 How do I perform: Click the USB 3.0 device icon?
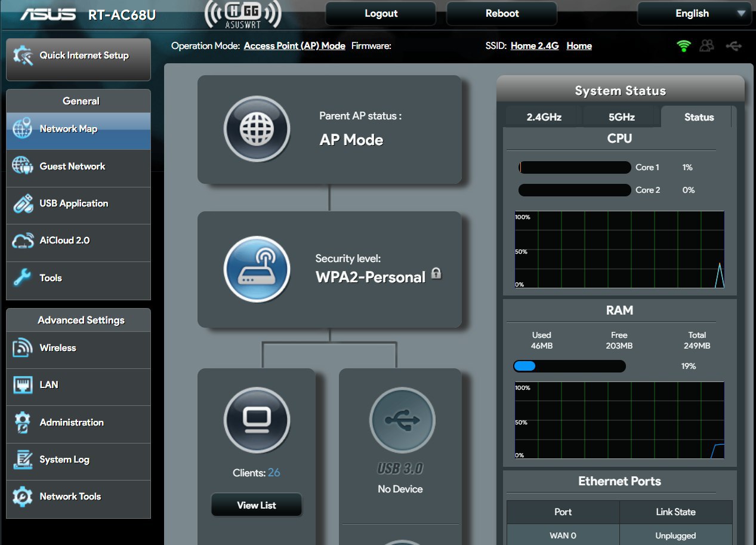(x=402, y=420)
